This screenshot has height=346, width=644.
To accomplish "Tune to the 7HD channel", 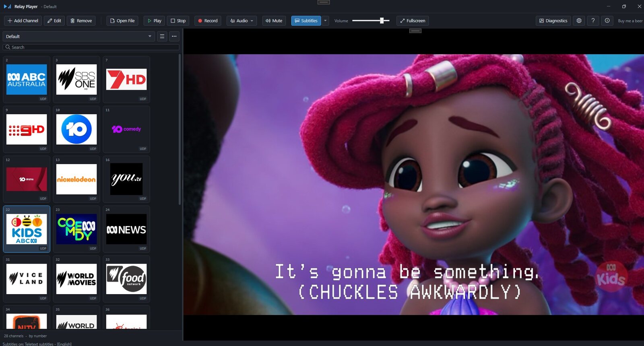I will [x=126, y=79].
